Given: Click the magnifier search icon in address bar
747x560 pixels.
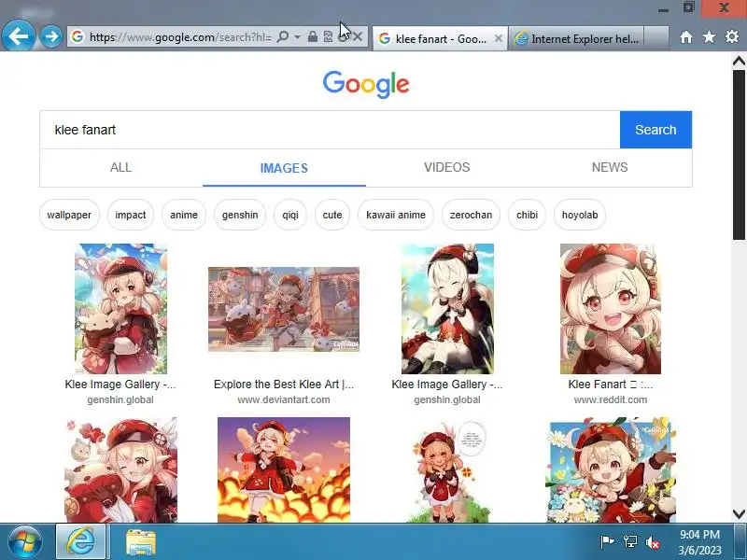Looking at the screenshot, I should [283, 36].
